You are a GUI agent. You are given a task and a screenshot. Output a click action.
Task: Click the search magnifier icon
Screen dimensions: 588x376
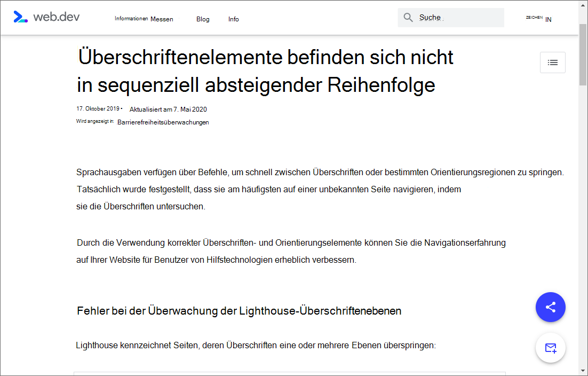pos(408,17)
